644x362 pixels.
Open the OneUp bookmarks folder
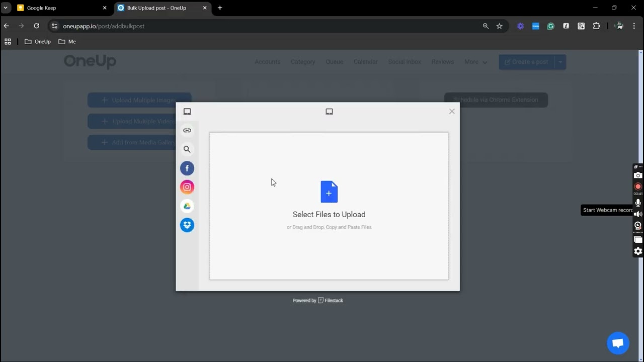[x=38, y=42]
